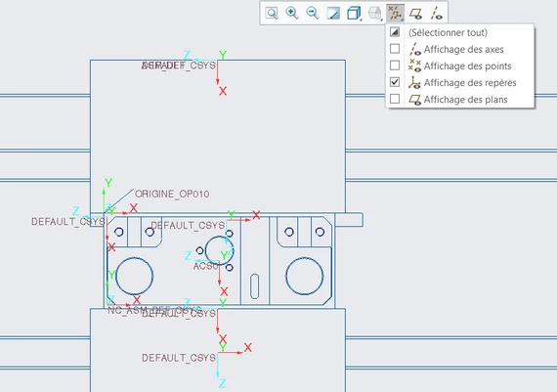
Task: Pick the large circle in the left clamp
Action: click(134, 276)
